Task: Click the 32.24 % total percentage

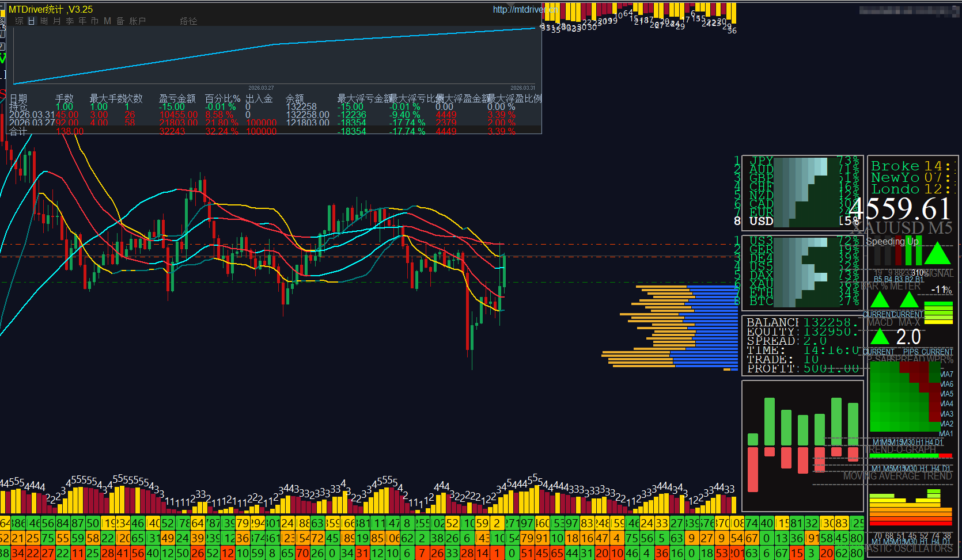Action: [222, 131]
